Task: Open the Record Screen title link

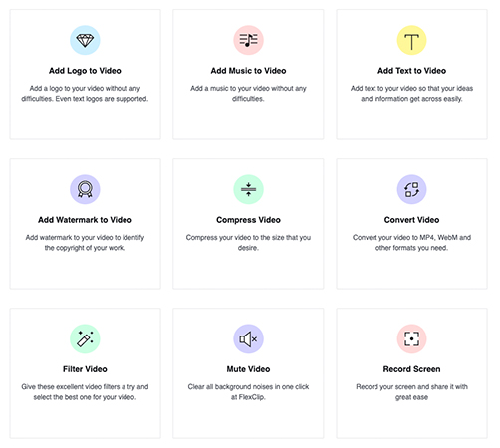Action: [411, 369]
